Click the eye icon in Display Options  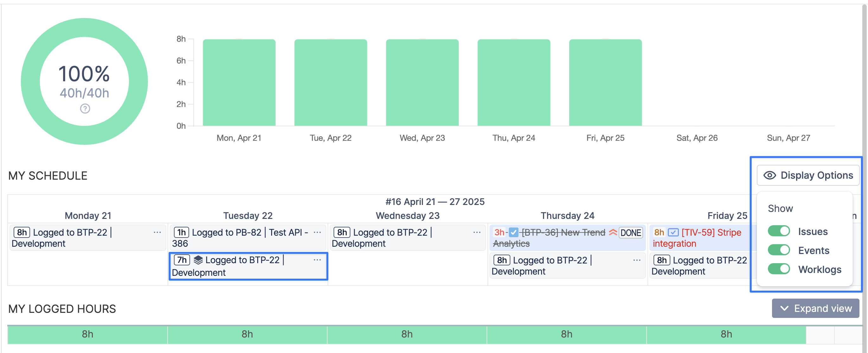click(769, 175)
